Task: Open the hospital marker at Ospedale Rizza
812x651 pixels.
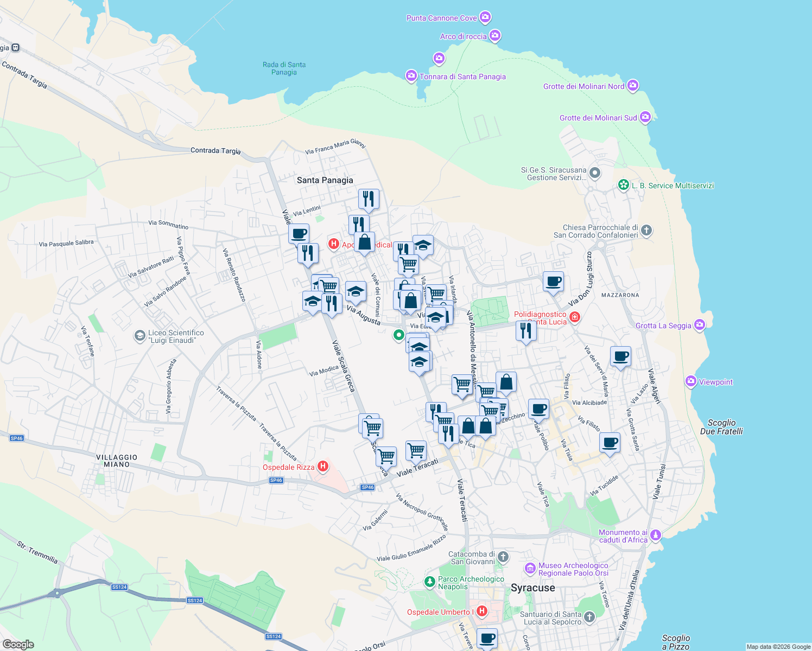Action: click(323, 467)
